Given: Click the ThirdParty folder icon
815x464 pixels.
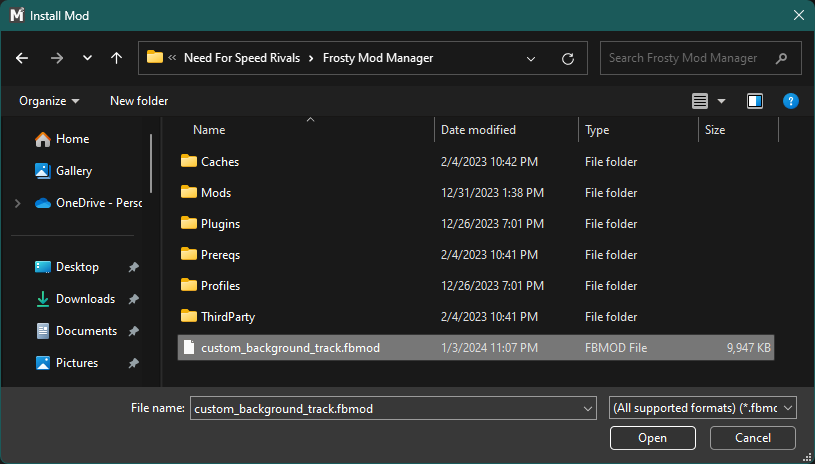Looking at the screenshot, I should coord(189,316).
